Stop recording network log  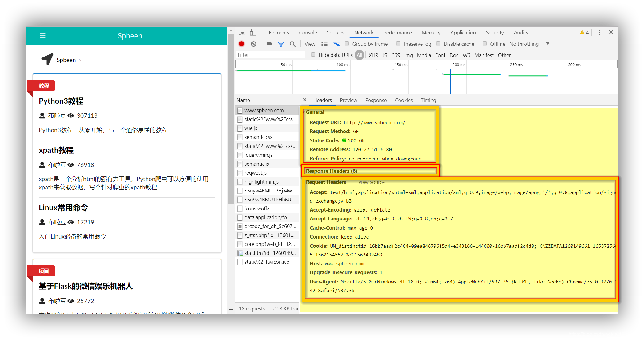point(242,44)
